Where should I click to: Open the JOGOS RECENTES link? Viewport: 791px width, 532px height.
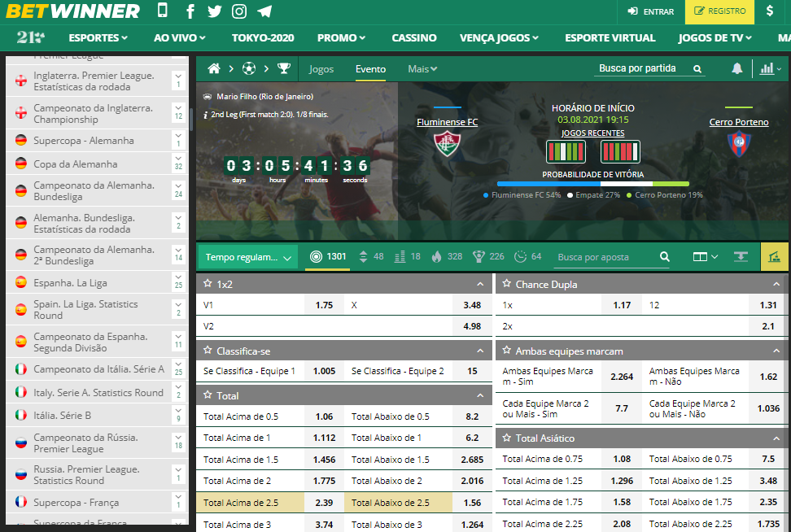tap(592, 133)
